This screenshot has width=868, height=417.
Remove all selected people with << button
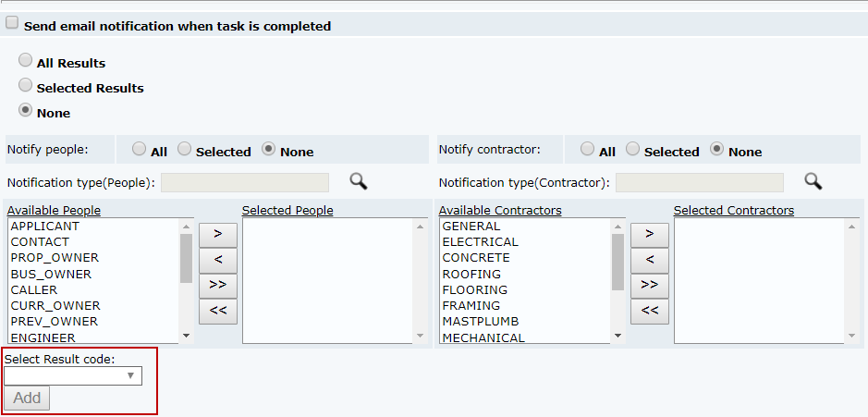pyautogui.click(x=218, y=310)
